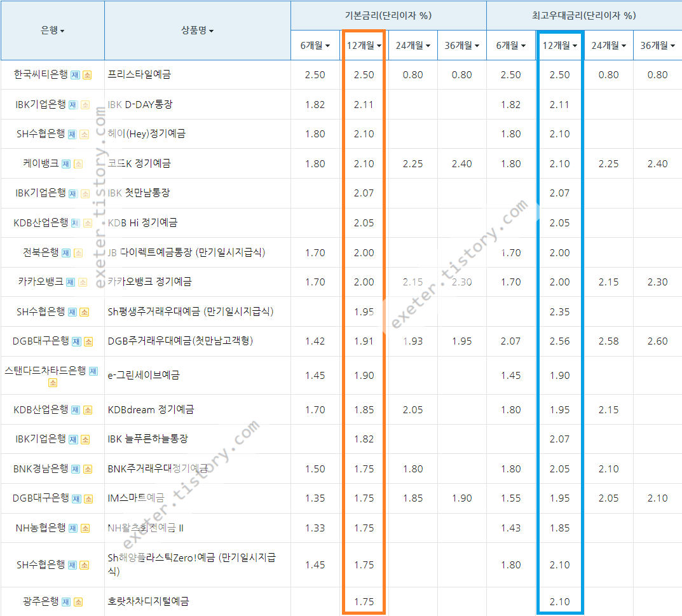
Task: Click the 2.35 rate in the Sh평생주거래우대예금 row
Action: tap(559, 312)
